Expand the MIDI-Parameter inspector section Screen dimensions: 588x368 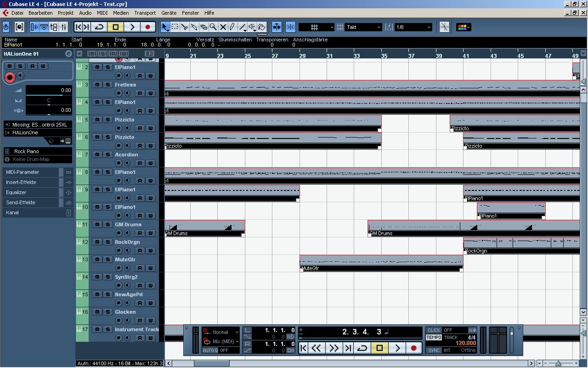[x=38, y=172]
